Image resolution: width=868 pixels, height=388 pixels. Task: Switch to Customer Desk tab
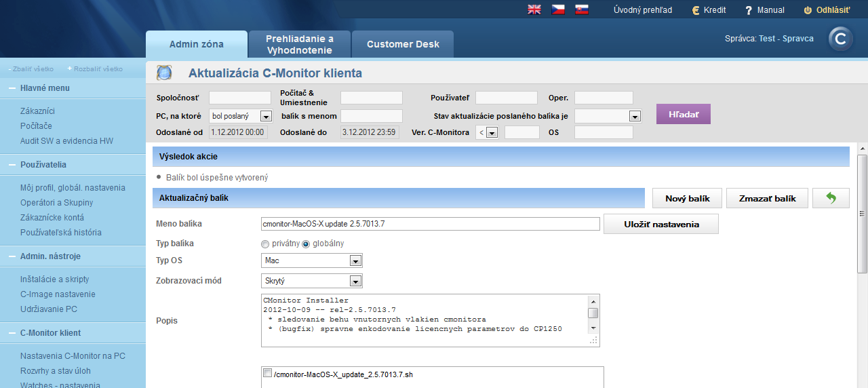tap(403, 44)
